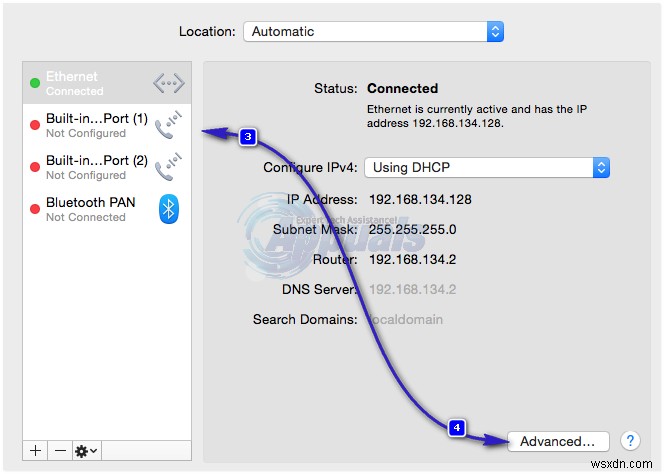Screen dimensions: 664x474
Task: Click the phone icon for Built-in Port (2)
Action: click(168, 167)
